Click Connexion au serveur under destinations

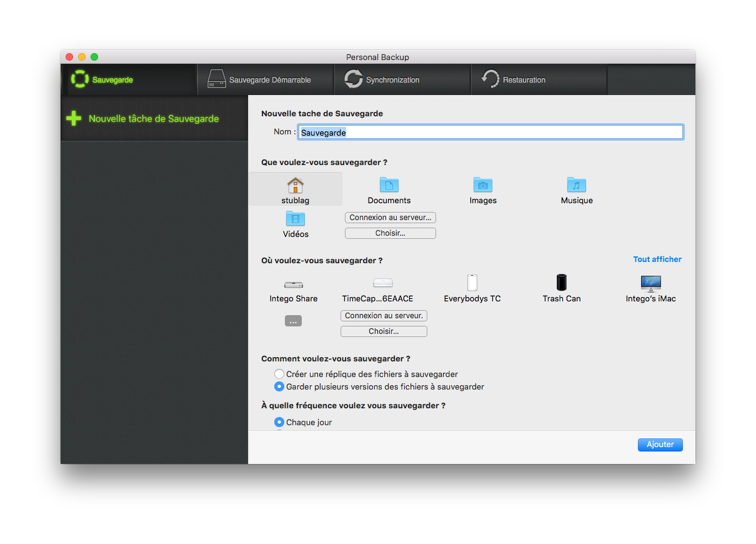point(384,316)
